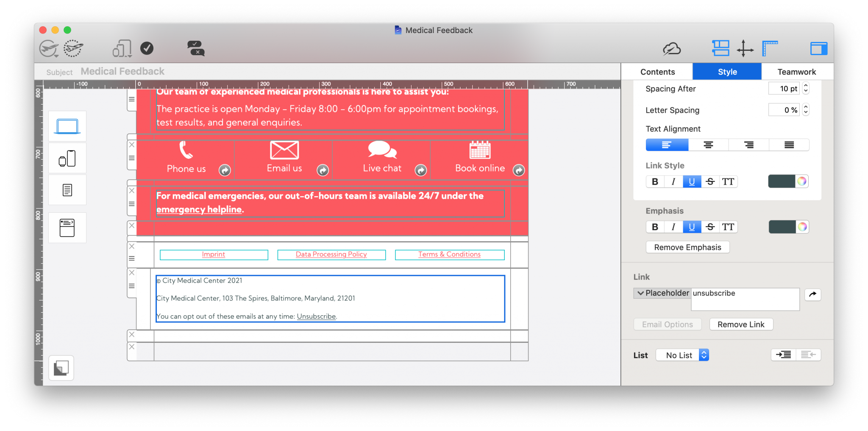
Task: Toggle the layout blocks toolbar icon
Action: 721,48
